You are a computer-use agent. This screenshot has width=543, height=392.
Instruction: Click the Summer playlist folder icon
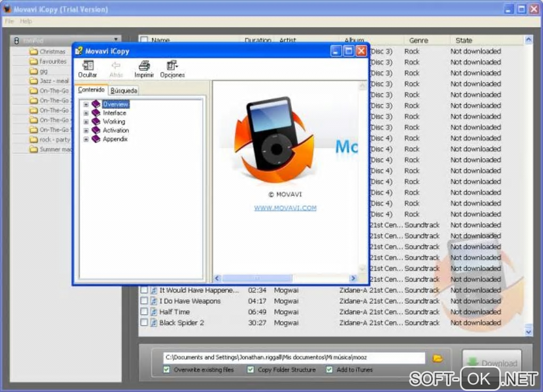(x=34, y=149)
